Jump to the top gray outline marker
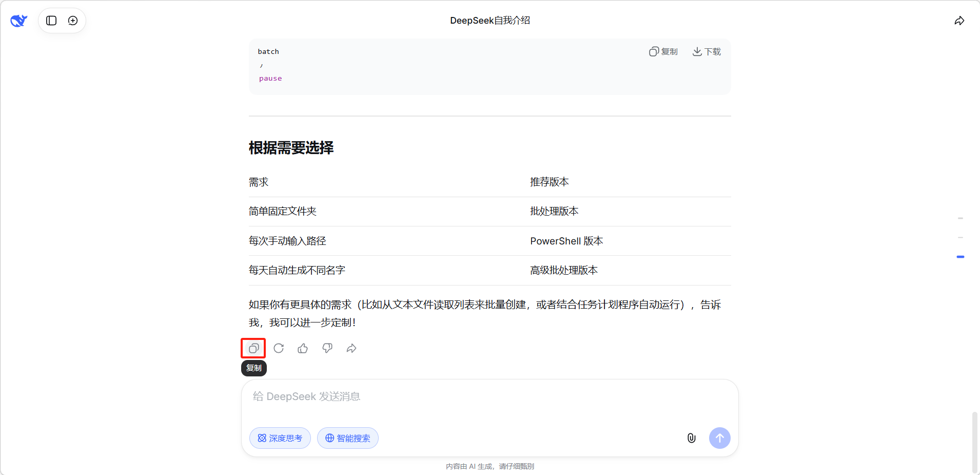980x475 pixels. (961, 218)
